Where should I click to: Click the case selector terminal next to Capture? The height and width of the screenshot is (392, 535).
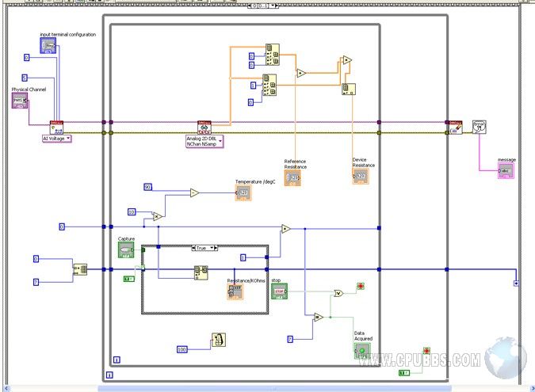click(x=143, y=250)
